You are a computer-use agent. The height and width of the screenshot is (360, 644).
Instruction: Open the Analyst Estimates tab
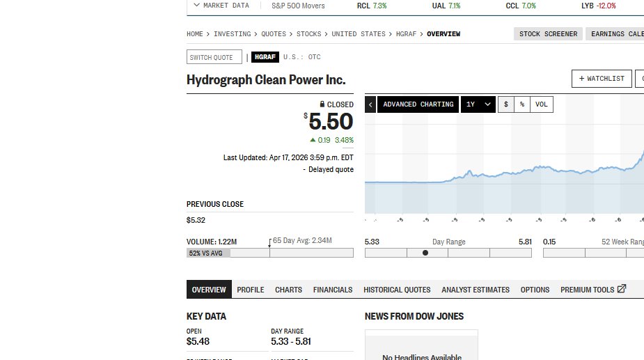476,289
